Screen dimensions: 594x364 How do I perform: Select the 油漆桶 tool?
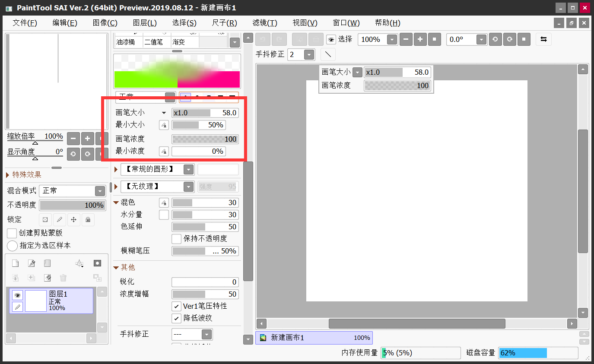click(128, 42)
